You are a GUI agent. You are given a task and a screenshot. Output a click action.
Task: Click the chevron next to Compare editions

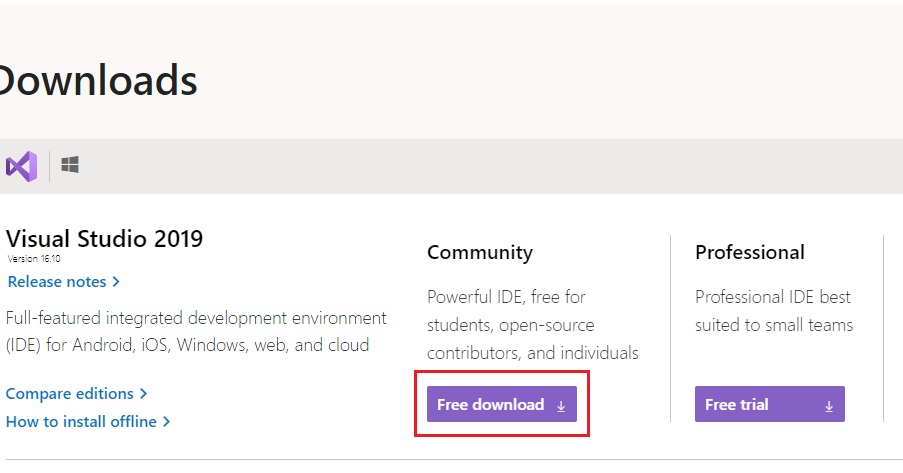[143, 393]
